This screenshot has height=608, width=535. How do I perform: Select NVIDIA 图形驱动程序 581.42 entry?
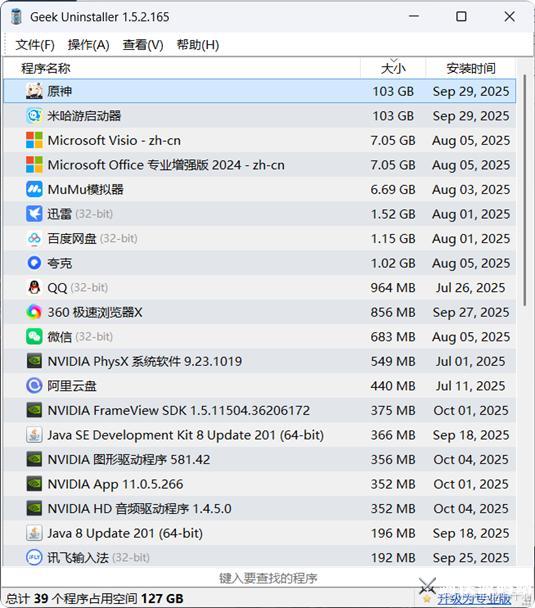point(129,459)
